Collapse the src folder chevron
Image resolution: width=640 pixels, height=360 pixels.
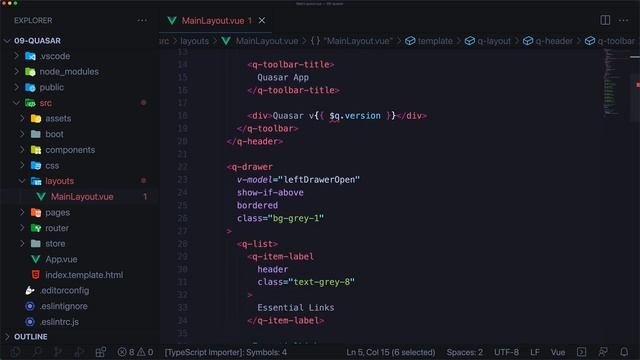tap(16, 103)
